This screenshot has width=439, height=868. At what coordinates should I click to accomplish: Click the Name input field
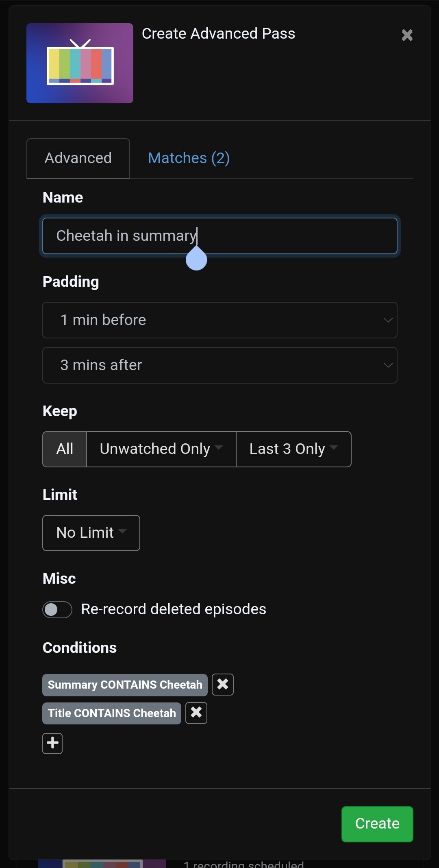[285, 236]
